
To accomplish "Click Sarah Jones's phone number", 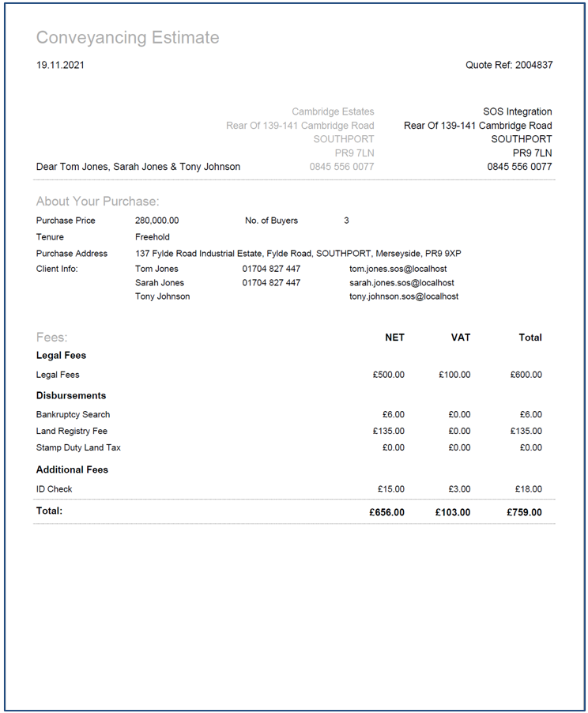I will (x=271, y=282).
